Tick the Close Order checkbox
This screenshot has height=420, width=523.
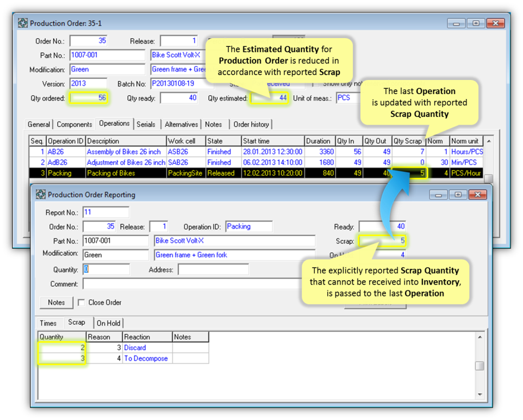pyautogui.click(x=81, y=302)
